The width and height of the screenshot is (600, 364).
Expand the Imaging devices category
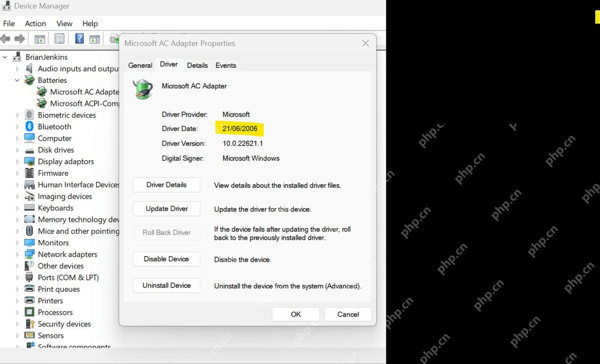(x=17, y=196)
